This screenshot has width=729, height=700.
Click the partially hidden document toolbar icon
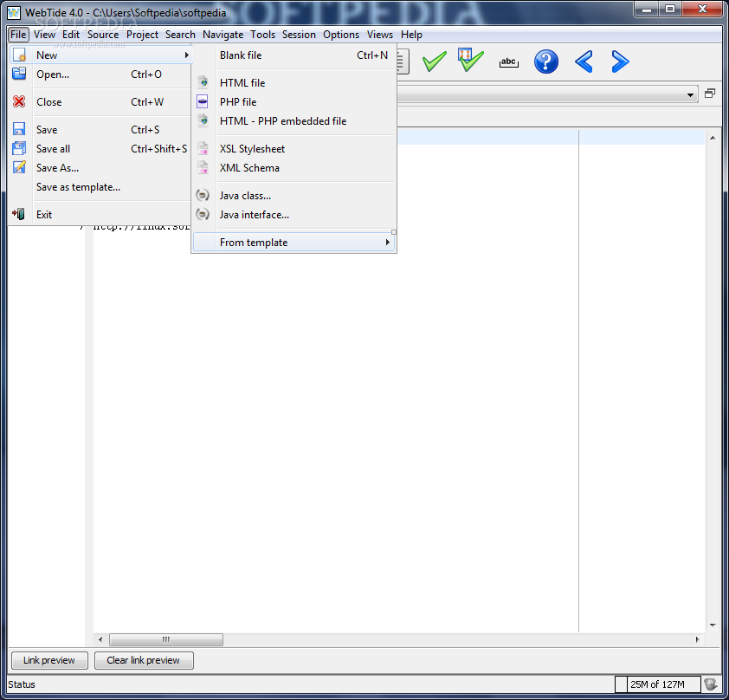pos(403,62)
